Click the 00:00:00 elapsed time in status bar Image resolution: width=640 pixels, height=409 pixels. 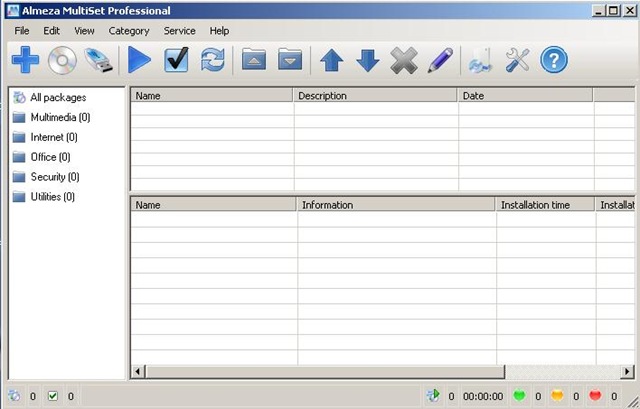[x=483, y=396]
